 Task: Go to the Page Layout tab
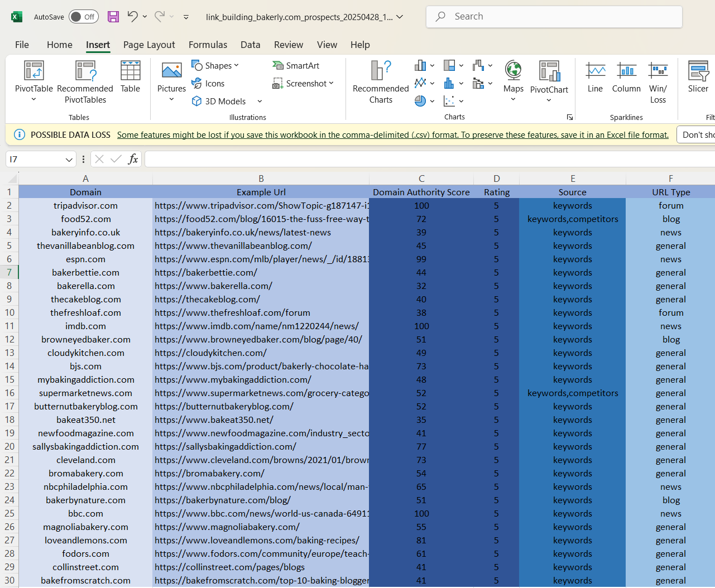[149, 45]
